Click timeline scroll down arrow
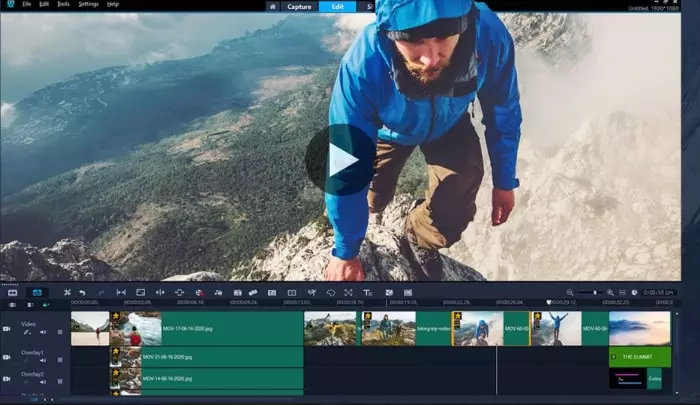This screenshot has width=700, height=405. [x=677, y=392]
